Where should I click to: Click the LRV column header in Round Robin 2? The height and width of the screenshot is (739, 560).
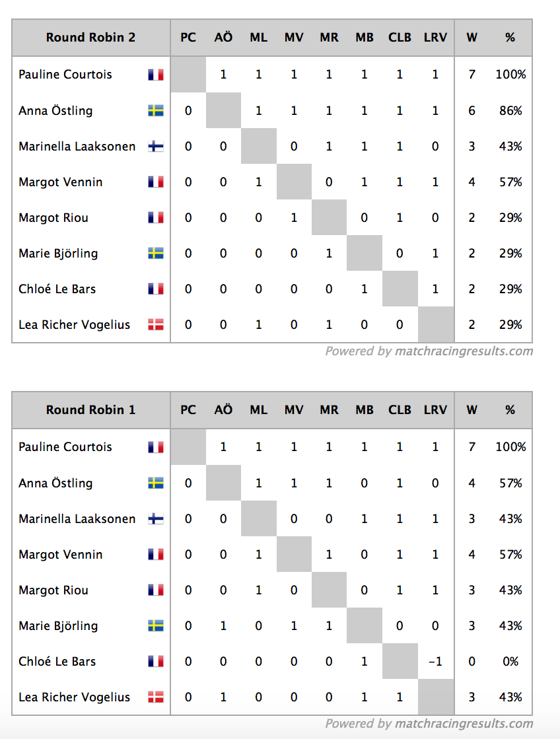[435, 37]
